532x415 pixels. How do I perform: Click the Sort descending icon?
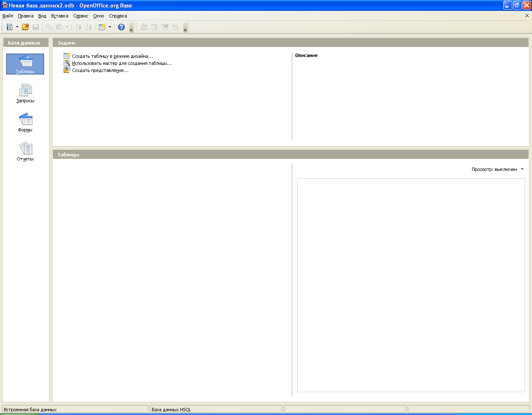click(89, 27)
